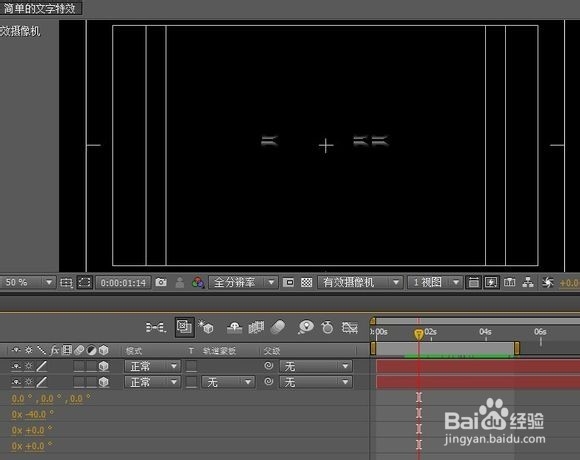
Task: Enable motion blur switch in timeline
Action: [278, 327]
